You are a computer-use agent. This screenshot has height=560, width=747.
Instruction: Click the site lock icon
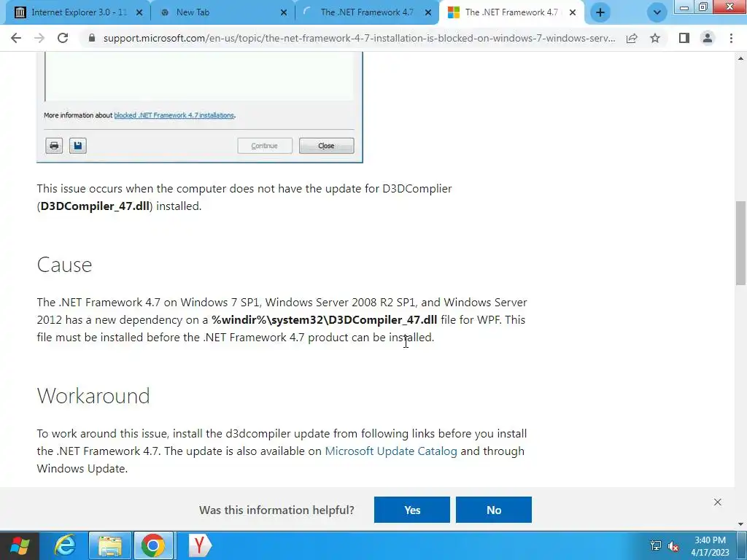[x=92, y=38]
